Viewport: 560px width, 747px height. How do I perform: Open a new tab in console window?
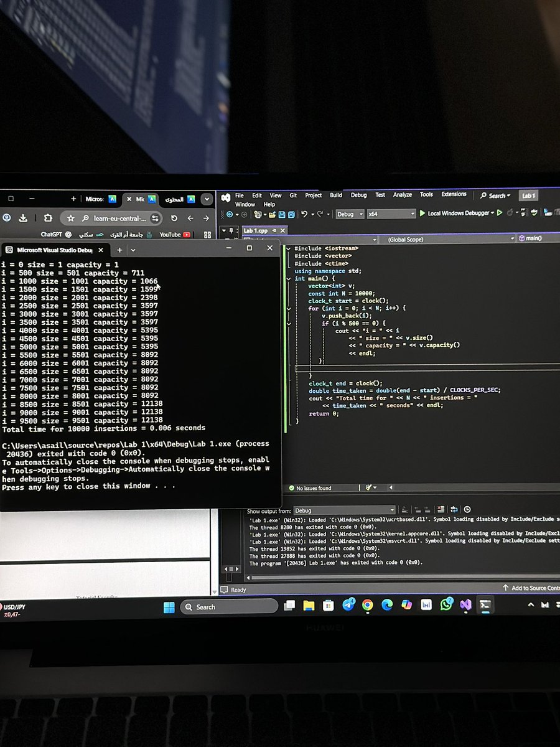click(119, 250)
